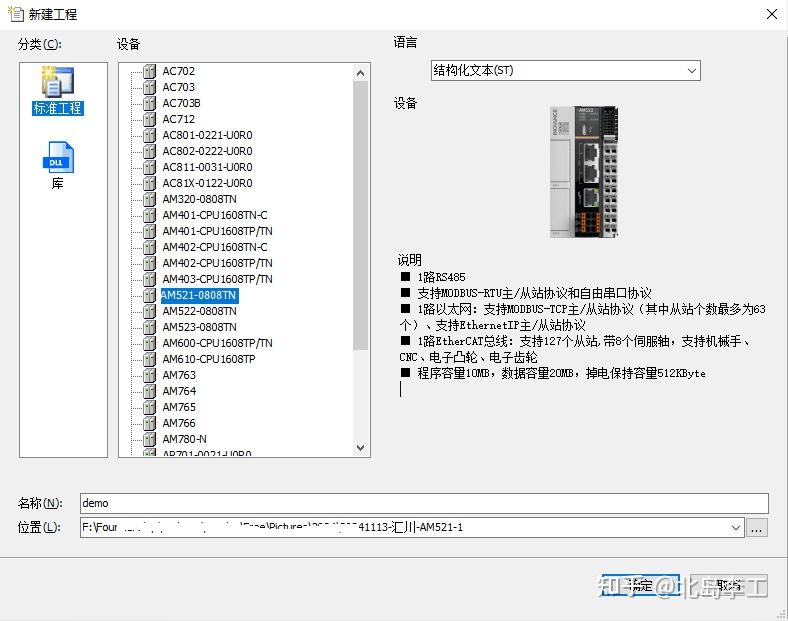Image resolution: width=788 pixels, height=621 pixels.
Task: Click the device icon beside AM522-0808TN
Action: pyautogui.click(x=149, y=311)
